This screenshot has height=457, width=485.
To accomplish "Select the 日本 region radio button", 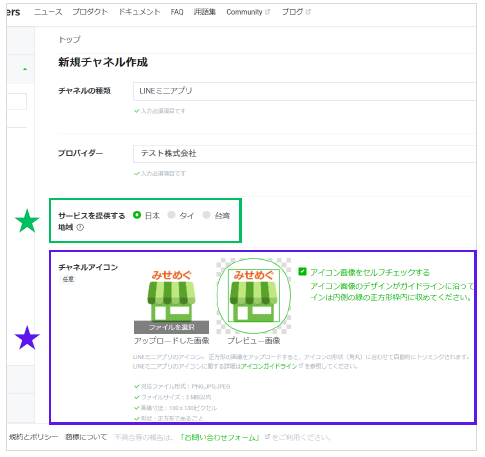I will pos(137,215).
